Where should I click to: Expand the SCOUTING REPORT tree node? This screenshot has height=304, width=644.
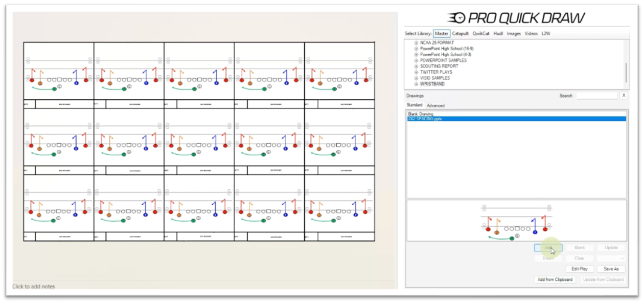click(x=417, y=67)
